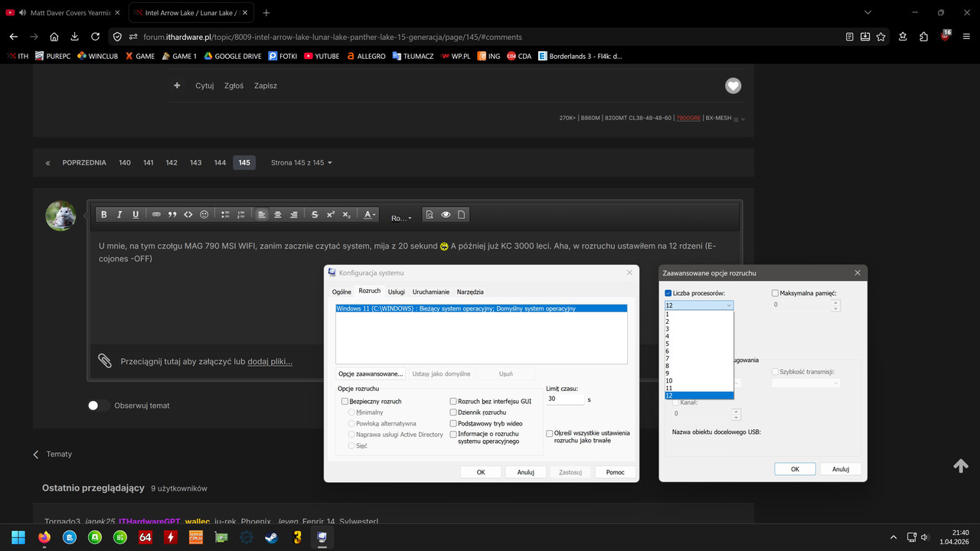Open the font size 'Ro...' dropdown
Image resolution: width=980 pixels, height=551 pixels.
pos(401,218)
